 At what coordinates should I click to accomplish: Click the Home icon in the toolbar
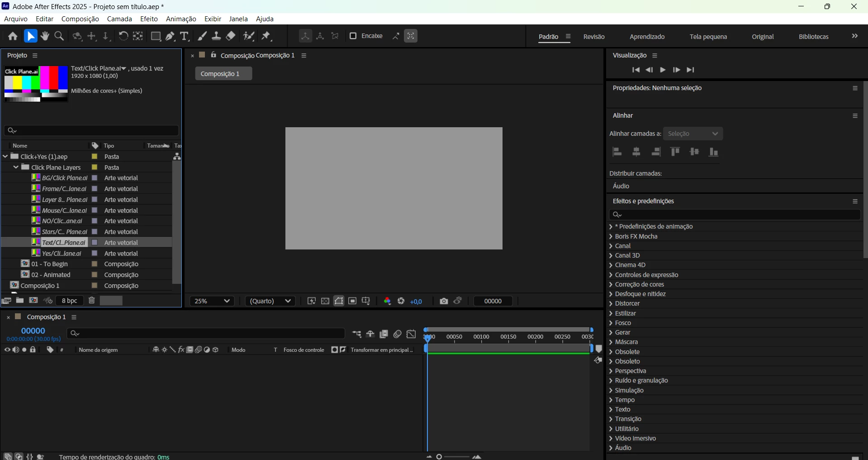[13, 36]
